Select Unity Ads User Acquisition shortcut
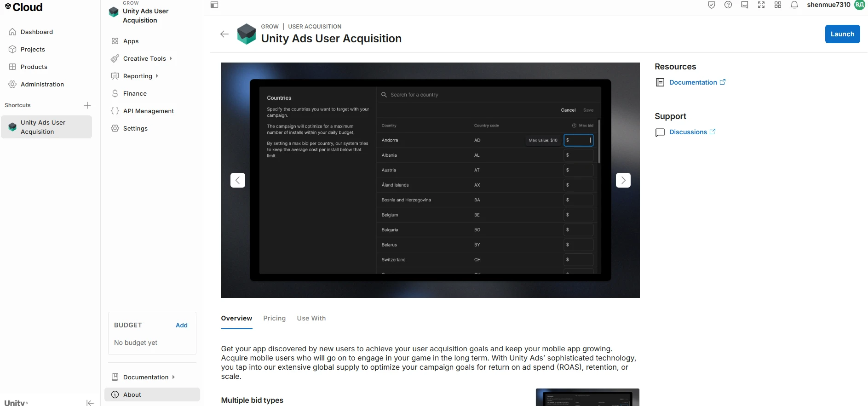Viewport: 868px width, 406px height. click(46, 127)
